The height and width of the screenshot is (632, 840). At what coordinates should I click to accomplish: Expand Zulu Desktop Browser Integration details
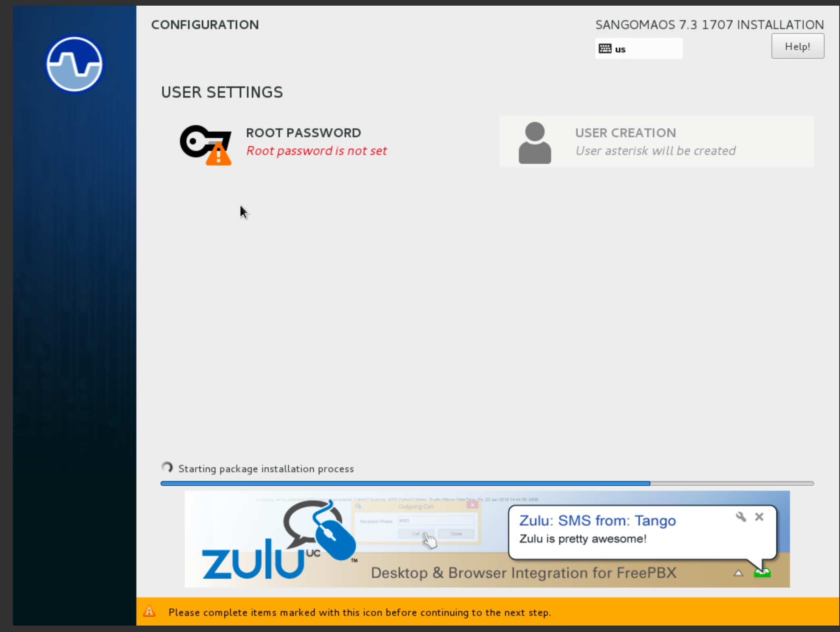pos(736,573)
